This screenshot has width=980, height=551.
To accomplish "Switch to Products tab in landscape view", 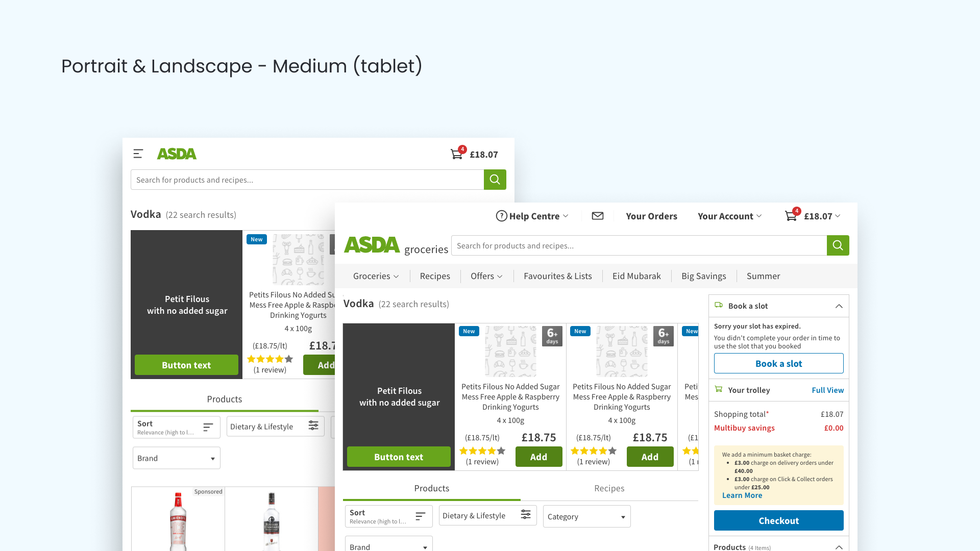I will [431, 488].
